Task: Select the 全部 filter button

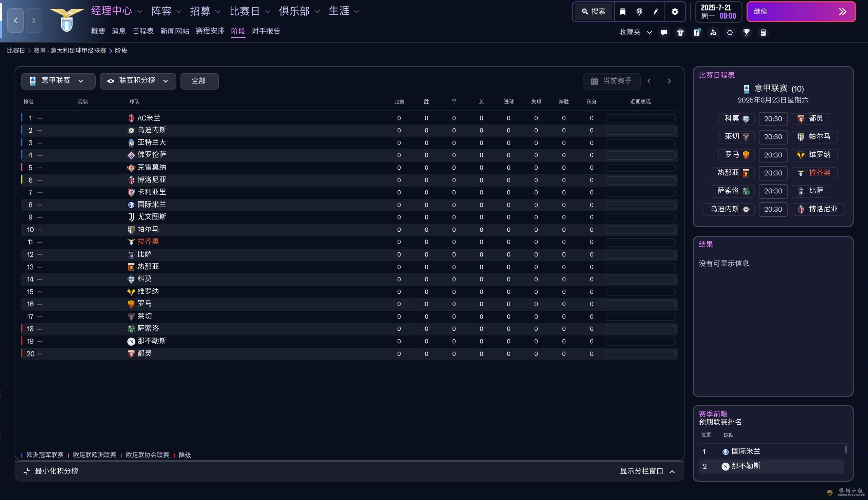Action: 199,81
